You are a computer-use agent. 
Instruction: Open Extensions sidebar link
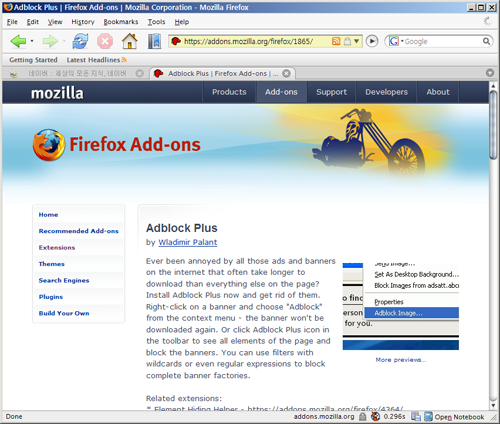click(57, 248)
